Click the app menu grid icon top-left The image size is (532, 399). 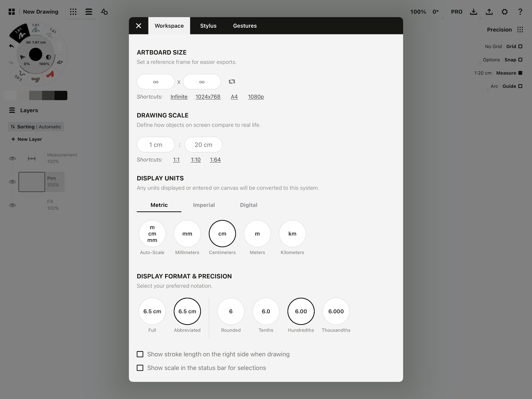point(11,11)
